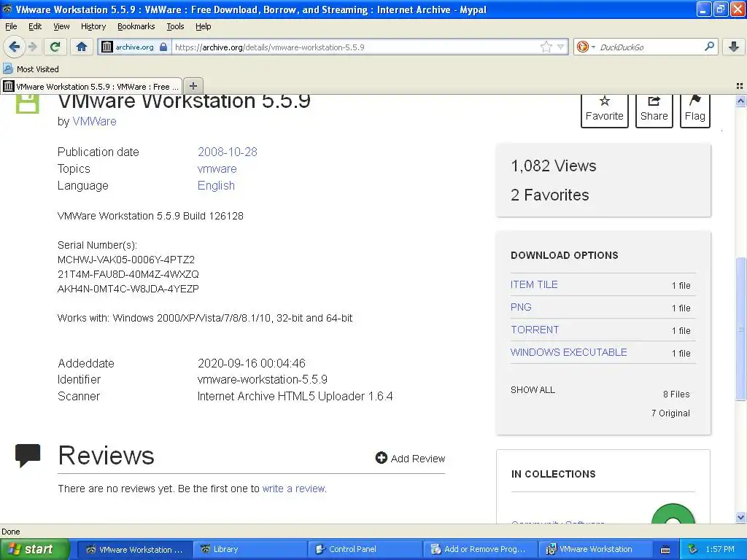The width and height of the screenshot is (747, 560).
Task: Click the Favorite star button
Action: point(604,109)
